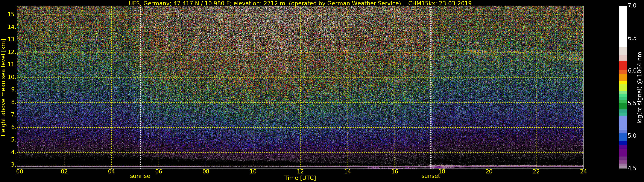The image size is (644, 182).
Task: Click the x-axis tick label '04'
Action: (111, 172)
